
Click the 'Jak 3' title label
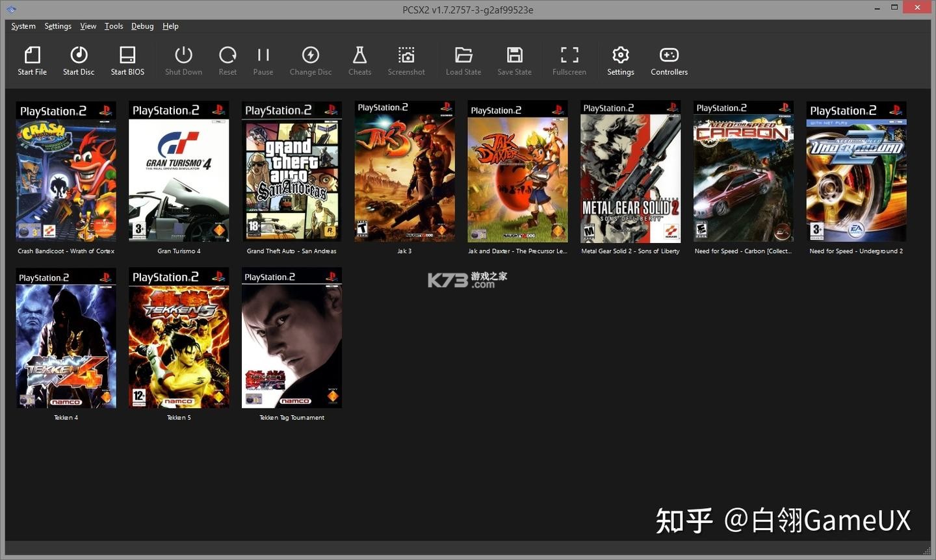pyautogui.click(x=404, y=251)
